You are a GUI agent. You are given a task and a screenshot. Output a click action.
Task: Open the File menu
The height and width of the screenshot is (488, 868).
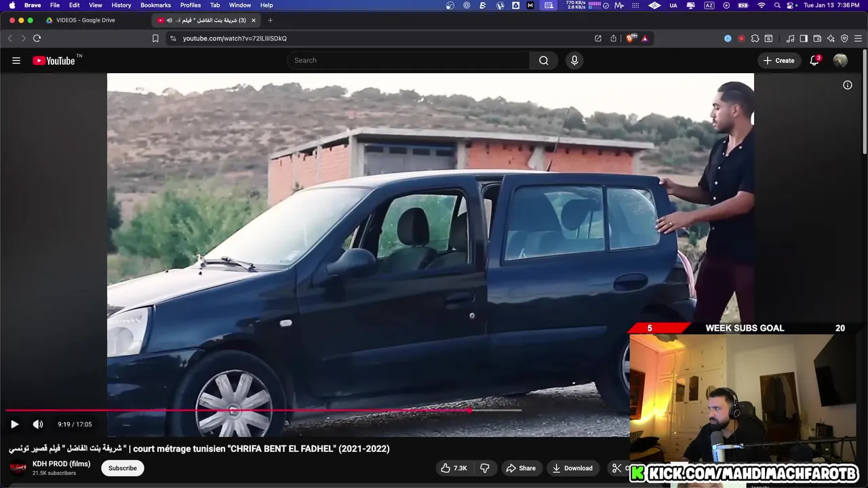(55, 5)
